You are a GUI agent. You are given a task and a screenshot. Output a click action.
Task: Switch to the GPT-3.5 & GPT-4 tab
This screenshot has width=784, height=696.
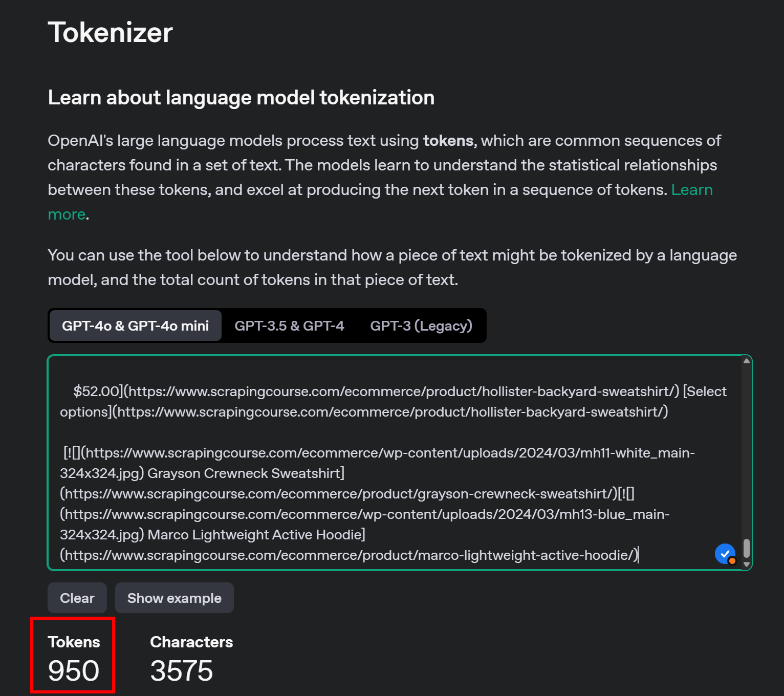(x=289, y=326)
